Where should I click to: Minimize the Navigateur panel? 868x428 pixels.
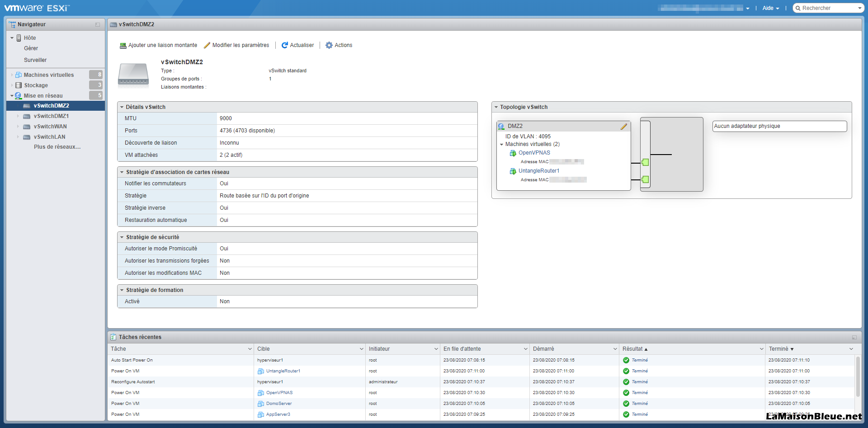98,24
